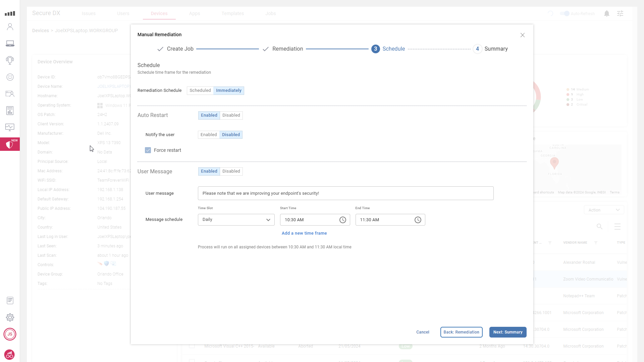Expand the Daily Time Slot dropdown

(236, 220)
